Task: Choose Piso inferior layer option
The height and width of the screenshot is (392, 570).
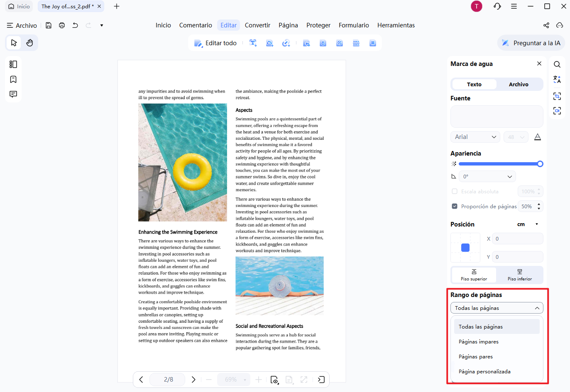Action: [x=520, y=275]
